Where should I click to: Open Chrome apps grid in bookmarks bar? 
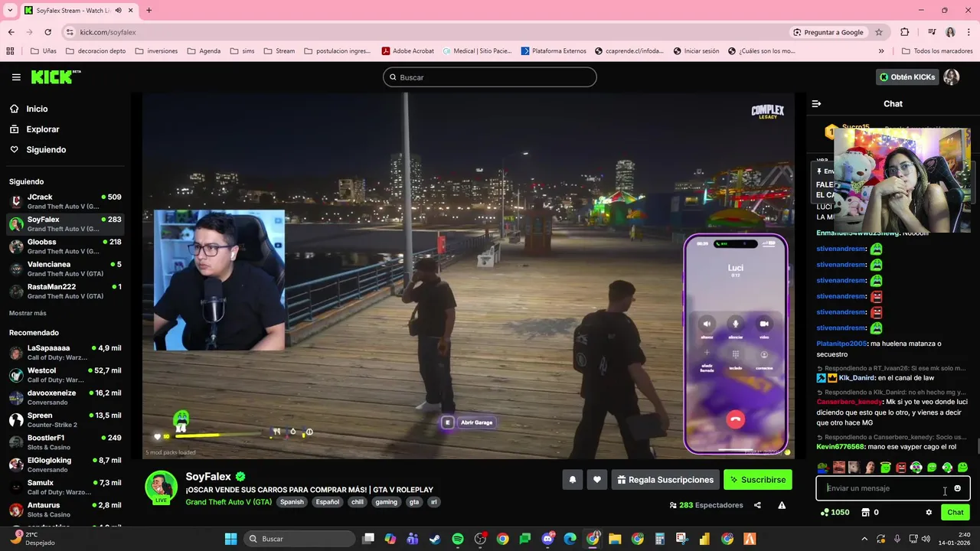coord(10,51)
